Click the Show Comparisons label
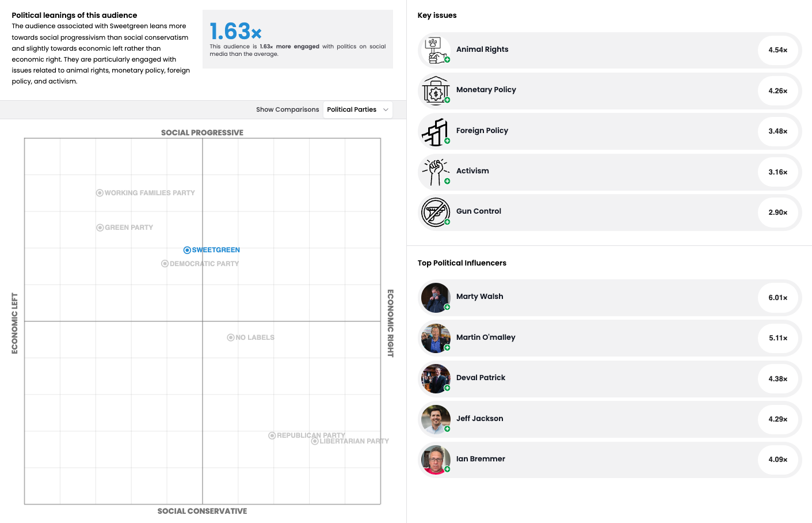 click(288, 109)
